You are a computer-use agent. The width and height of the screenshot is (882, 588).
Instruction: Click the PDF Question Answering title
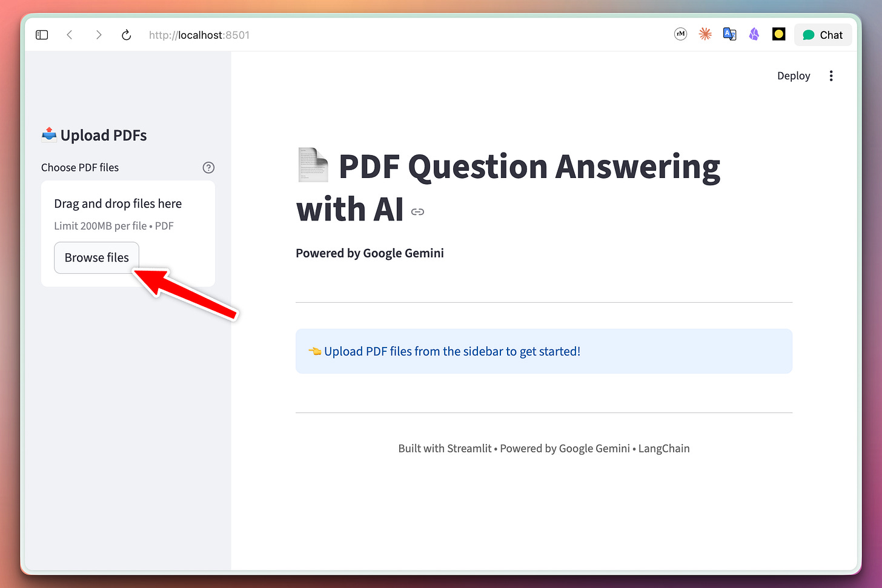point(508,188)
